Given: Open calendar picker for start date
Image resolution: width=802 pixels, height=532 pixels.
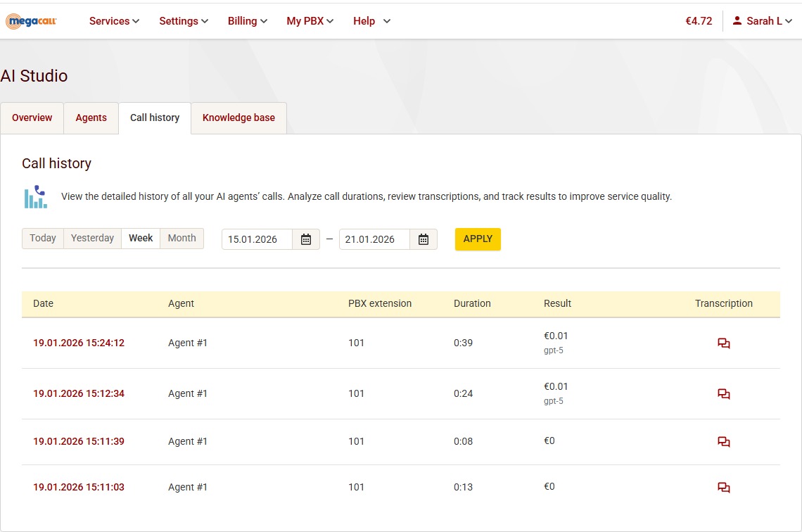Looking at the screenshot, I should point(306,239).
